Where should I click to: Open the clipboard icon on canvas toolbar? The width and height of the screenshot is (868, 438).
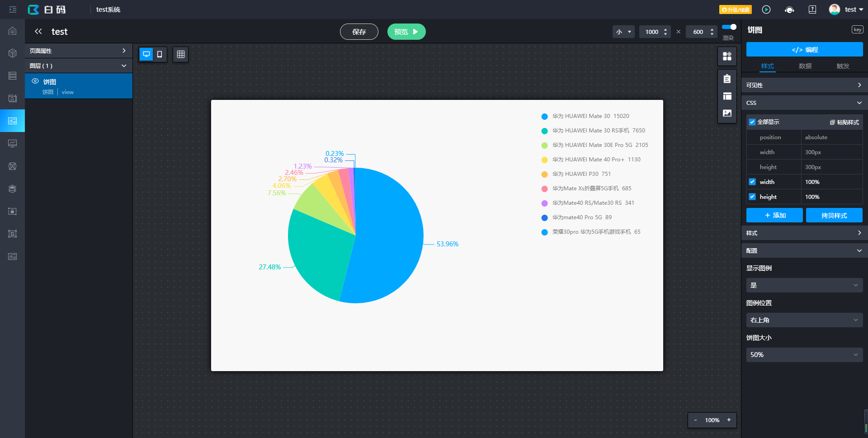[x=727, y=79]
